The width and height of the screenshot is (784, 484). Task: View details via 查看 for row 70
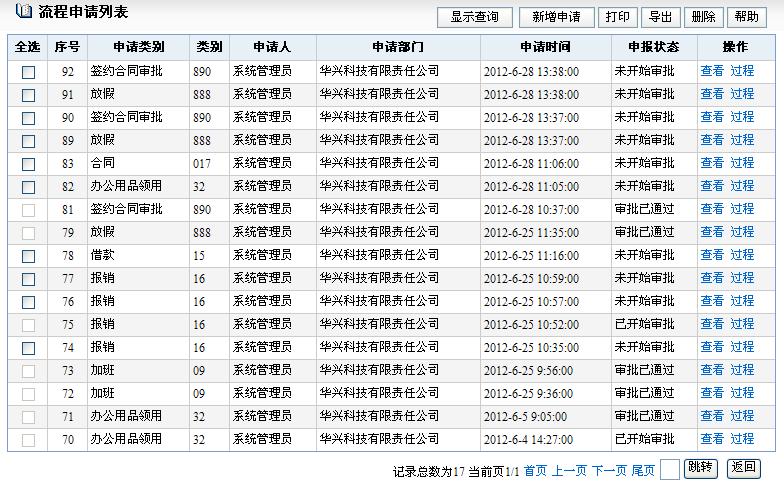[x=712, y=439]
